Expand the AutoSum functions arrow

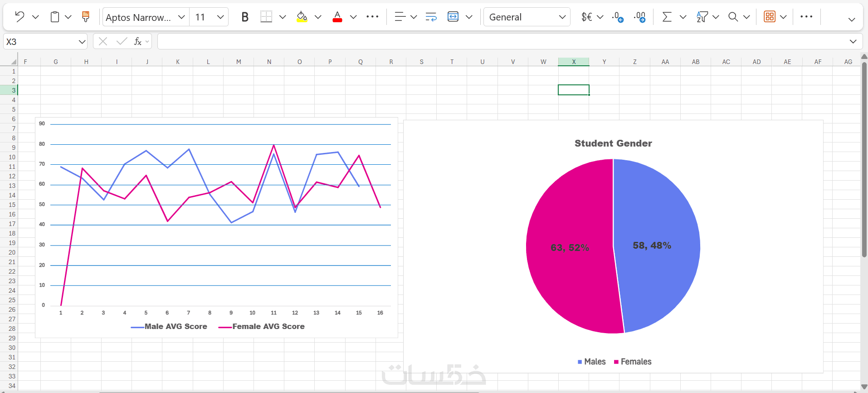point(683,17)
